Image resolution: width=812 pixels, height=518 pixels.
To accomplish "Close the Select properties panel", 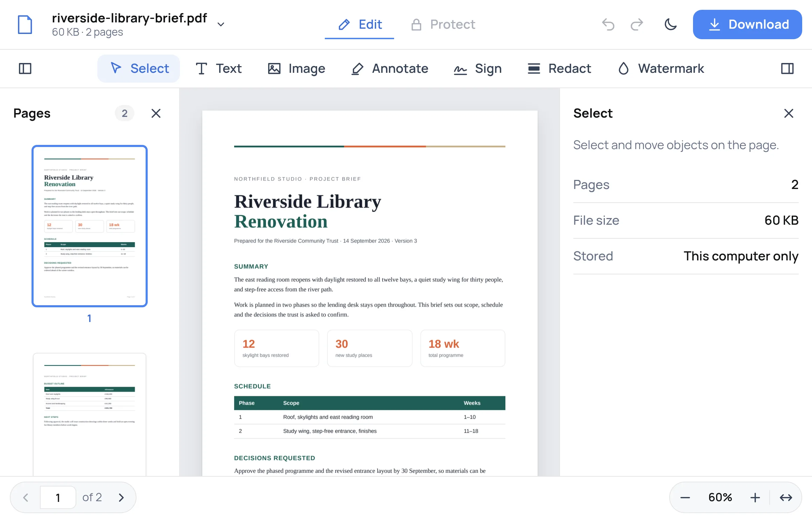I will (789, 113).
